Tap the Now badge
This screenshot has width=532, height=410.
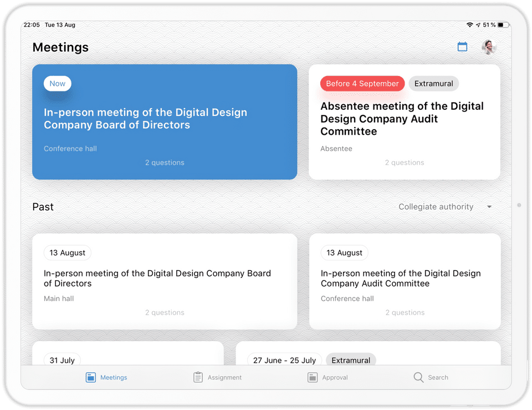(x=57, y=84)
